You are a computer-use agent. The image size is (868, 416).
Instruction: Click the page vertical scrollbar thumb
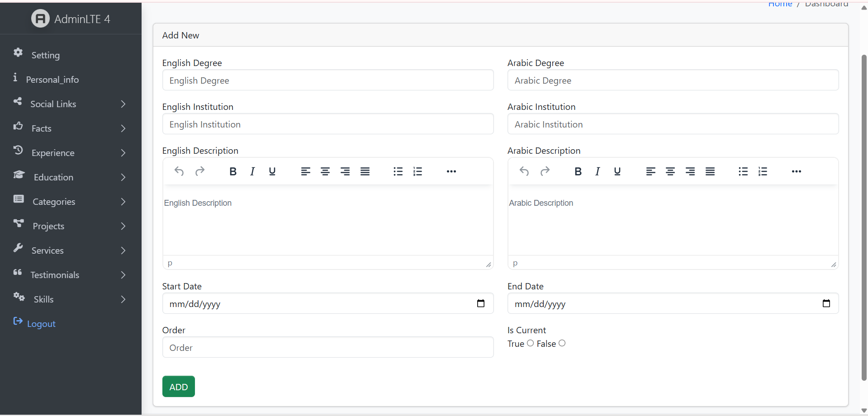point(864,217)
